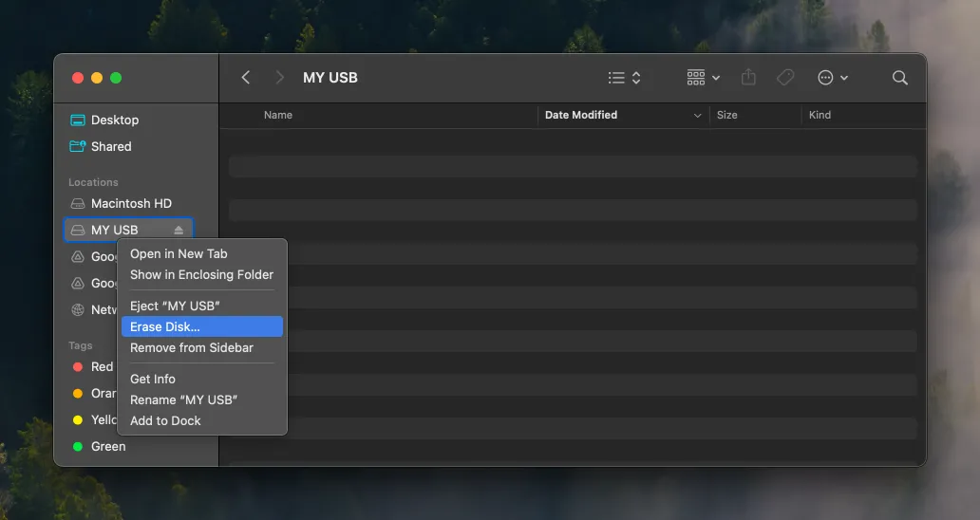Click the Network globe icon
980x520 pixels.
[78, 309]
